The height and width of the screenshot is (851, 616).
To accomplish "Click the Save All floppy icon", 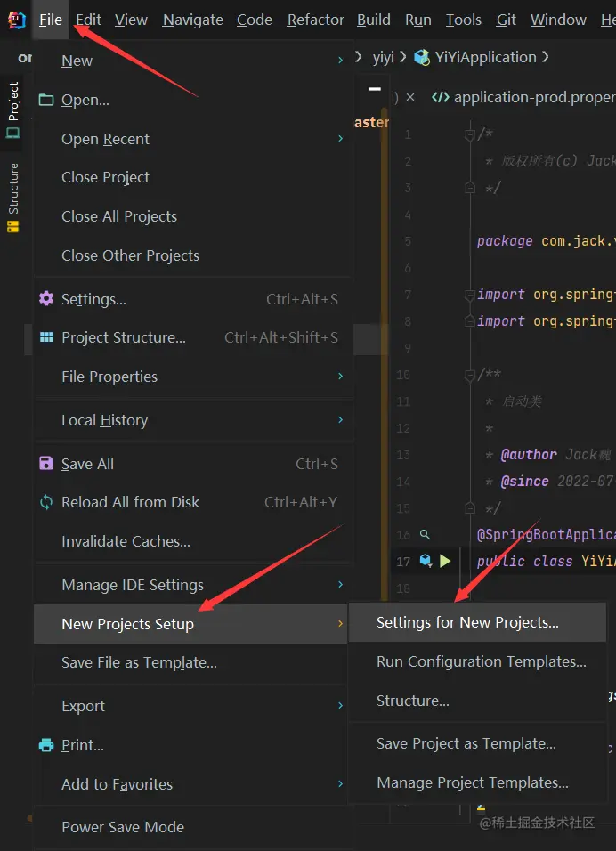I will tap(46, 464).
